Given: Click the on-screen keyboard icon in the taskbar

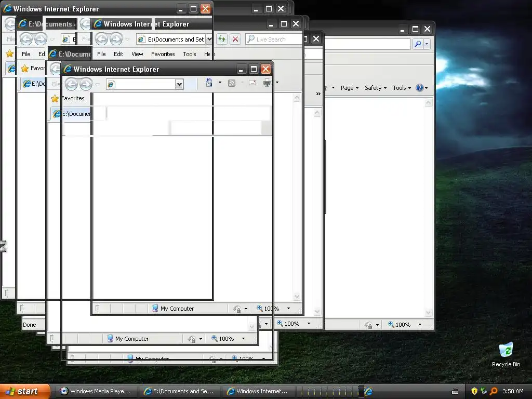Looking at the screenshot, I should coord(455,392).
